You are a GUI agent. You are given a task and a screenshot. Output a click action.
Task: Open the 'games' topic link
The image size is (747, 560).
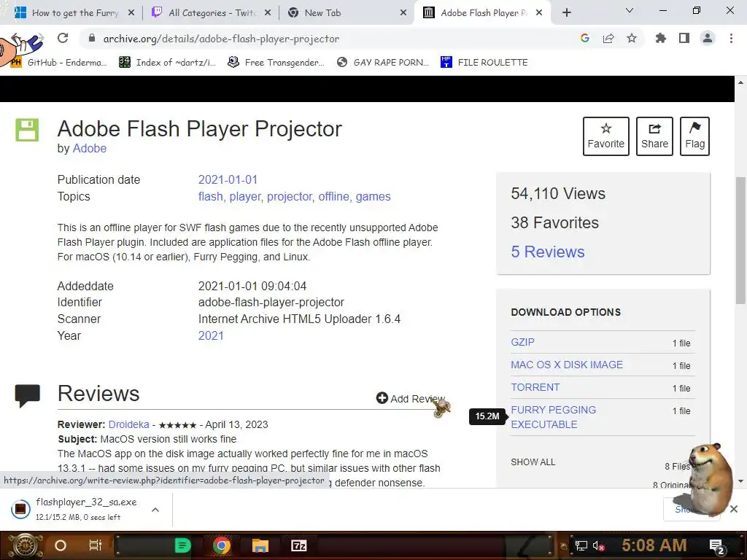point(373,197)
